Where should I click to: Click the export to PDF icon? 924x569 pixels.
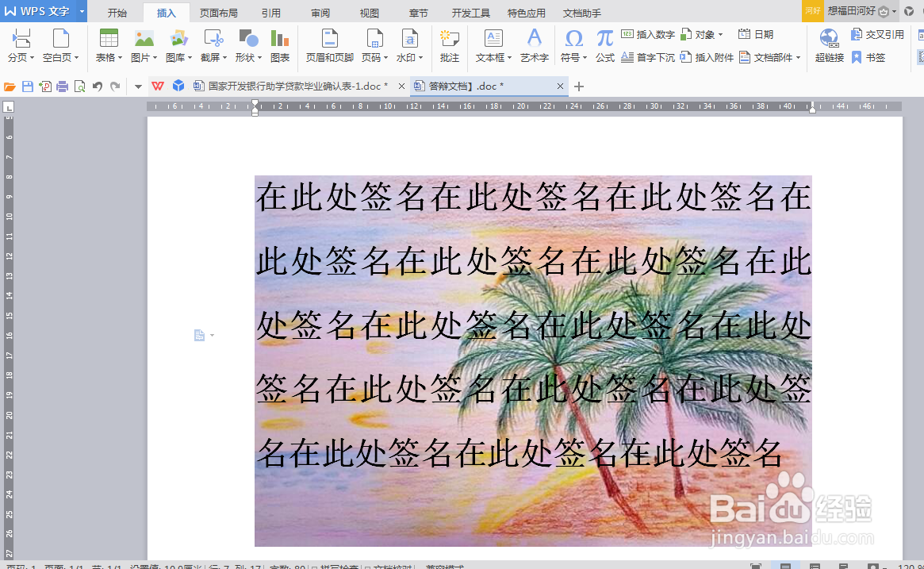pos(44,87)
